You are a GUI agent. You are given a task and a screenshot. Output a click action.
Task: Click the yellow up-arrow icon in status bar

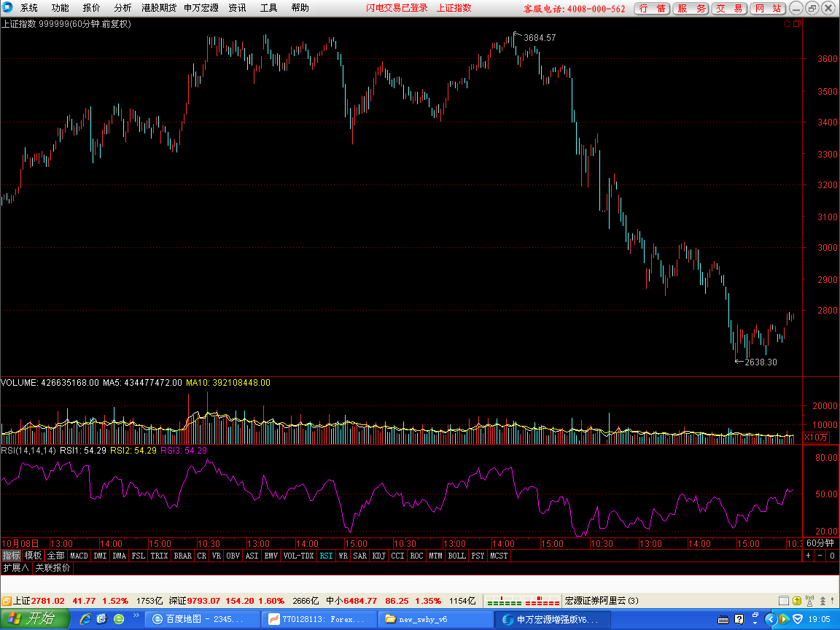(x=796, y=601)
